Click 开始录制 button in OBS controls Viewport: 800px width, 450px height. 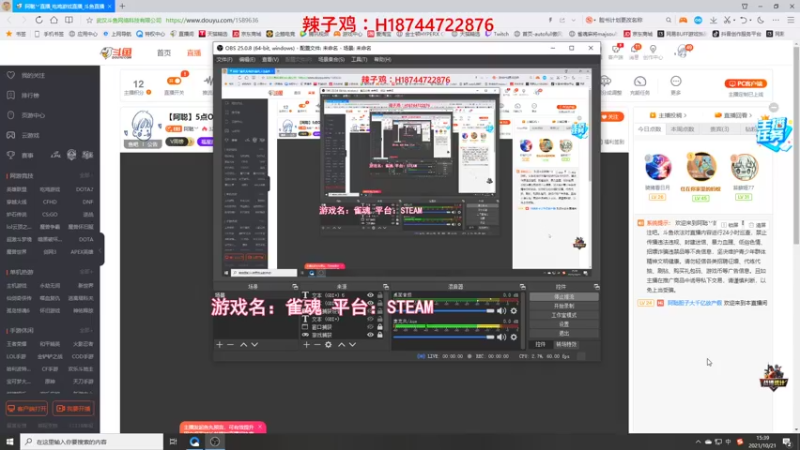point(564,306)
